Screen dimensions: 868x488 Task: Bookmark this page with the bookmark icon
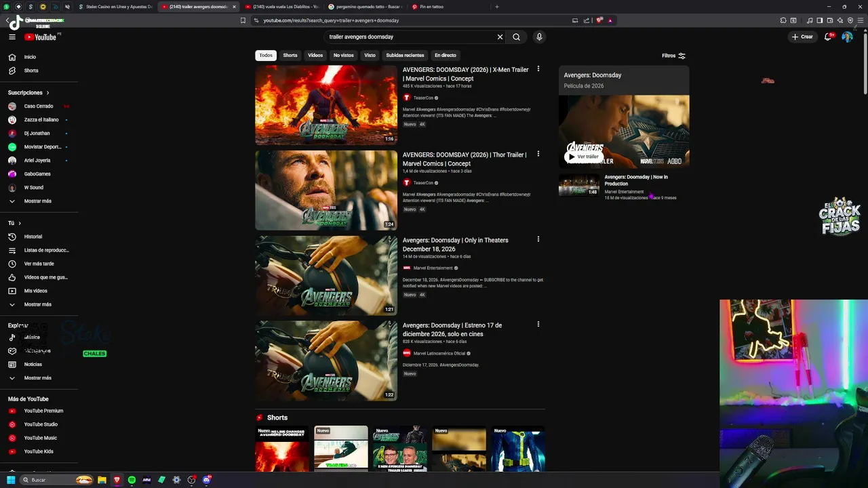pos(243,20)
